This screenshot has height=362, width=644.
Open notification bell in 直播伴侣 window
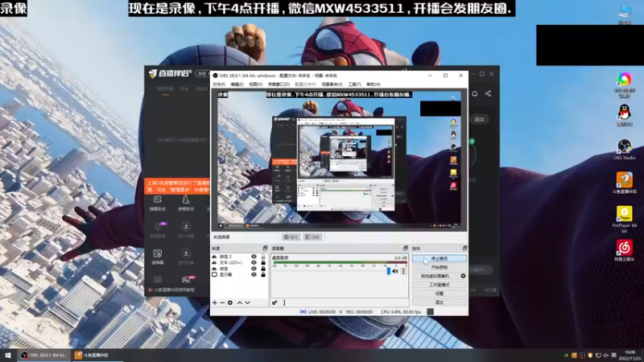pyautogui.click(x=475, y=93)
